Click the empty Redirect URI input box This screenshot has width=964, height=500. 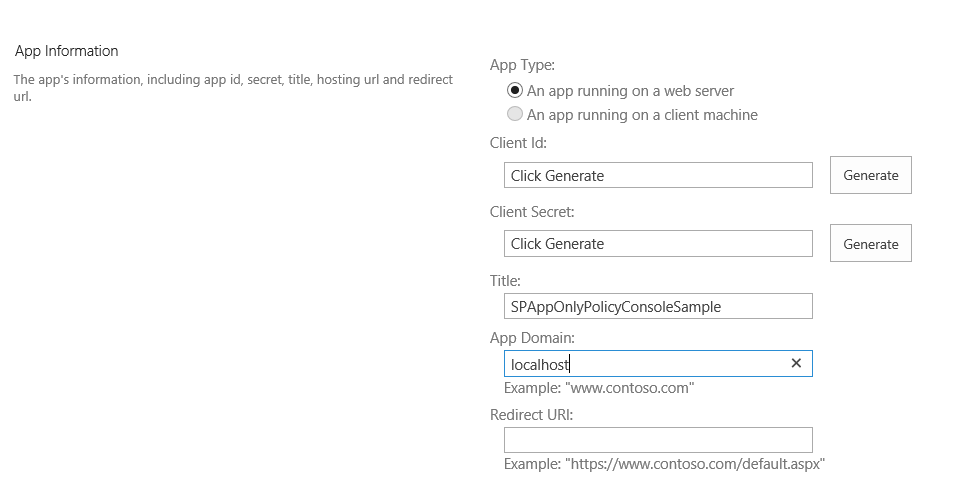658,440
